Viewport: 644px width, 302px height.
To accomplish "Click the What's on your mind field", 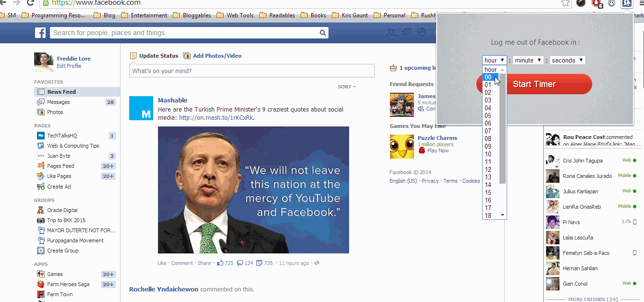I will pyautogui.click(x=252, y=71).
